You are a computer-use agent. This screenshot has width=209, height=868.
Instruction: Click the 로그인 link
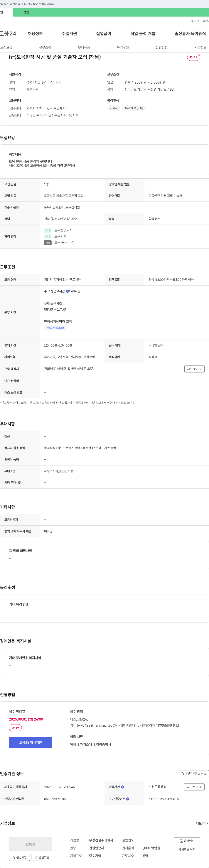[195, 21]
